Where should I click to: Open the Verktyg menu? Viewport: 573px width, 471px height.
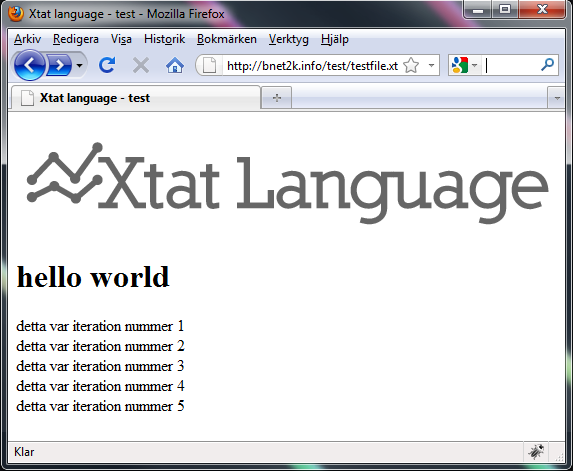[x=289, y=39]
